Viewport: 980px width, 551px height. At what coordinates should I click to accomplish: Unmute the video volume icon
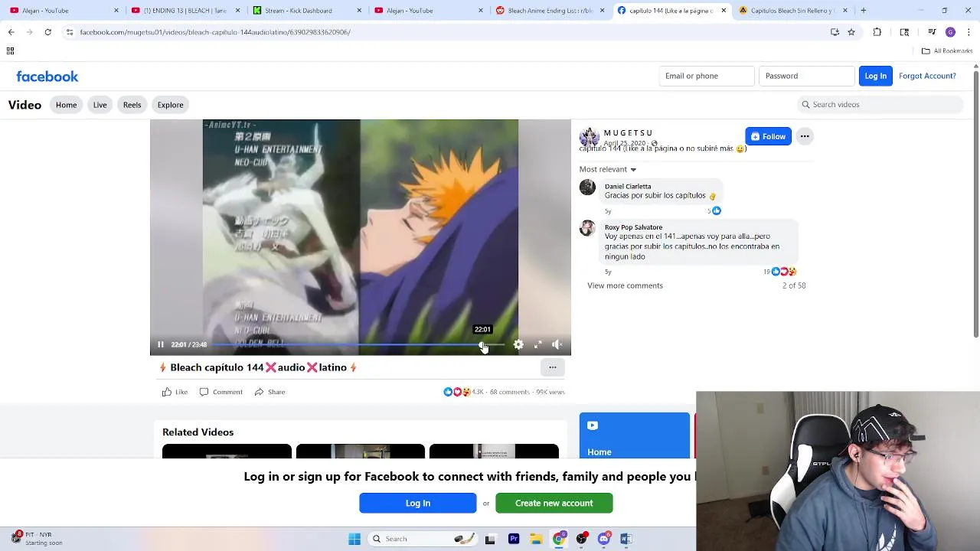pos(557,345)
